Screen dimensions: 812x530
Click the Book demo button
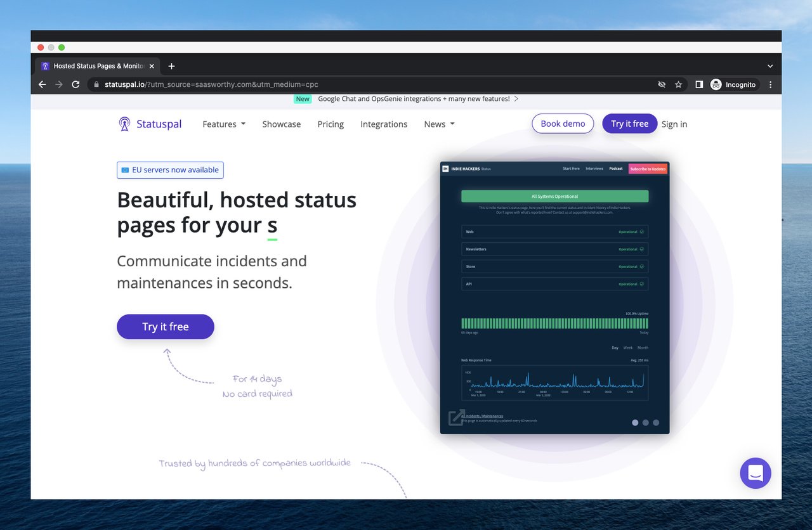pos(563,124)
